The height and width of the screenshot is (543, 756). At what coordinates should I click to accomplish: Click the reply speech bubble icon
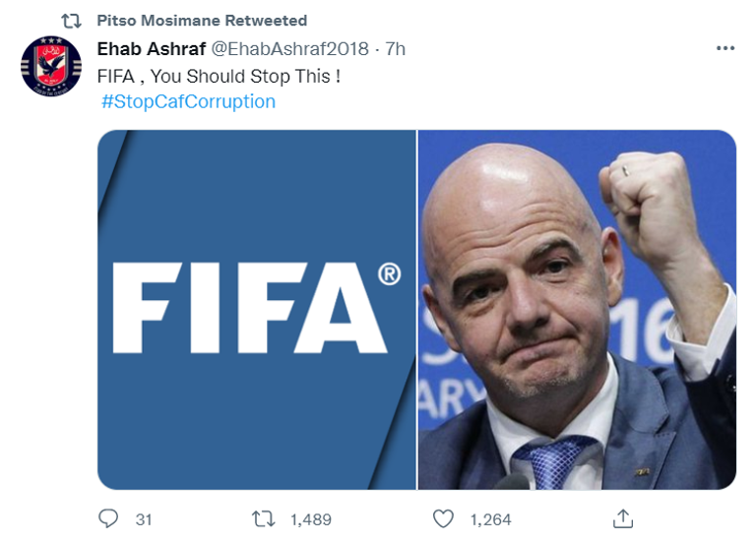(109, 517)
